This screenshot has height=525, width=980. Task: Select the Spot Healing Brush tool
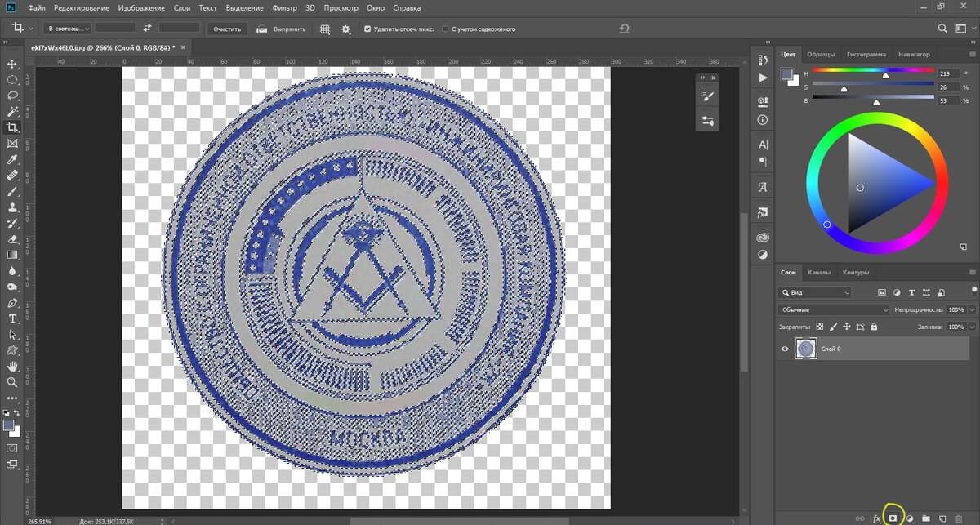coord(12,175)
